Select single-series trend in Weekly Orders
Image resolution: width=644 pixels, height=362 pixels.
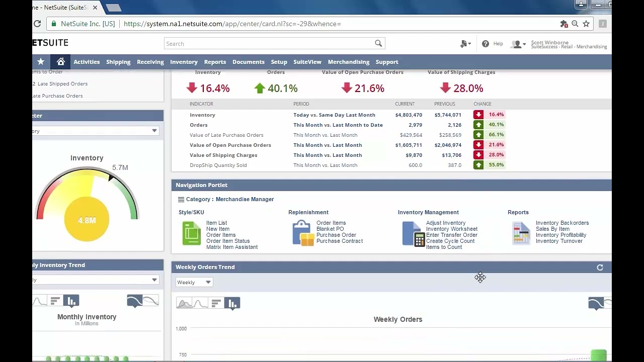pyautogui.click(x=596, y=303)
